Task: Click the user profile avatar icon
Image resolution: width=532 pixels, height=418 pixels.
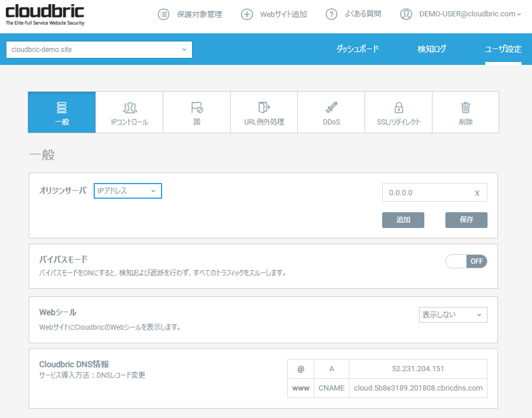Action: (x=406, y=14)
